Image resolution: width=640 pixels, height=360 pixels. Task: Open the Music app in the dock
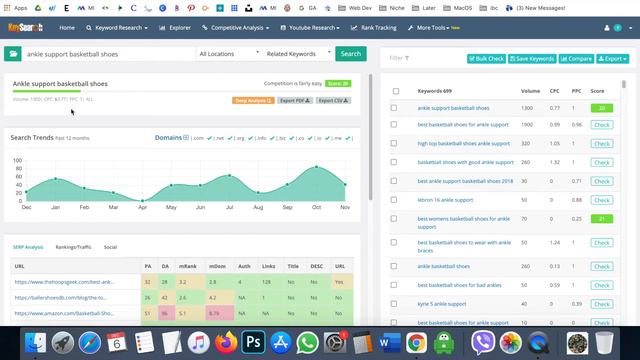point(198,342)
